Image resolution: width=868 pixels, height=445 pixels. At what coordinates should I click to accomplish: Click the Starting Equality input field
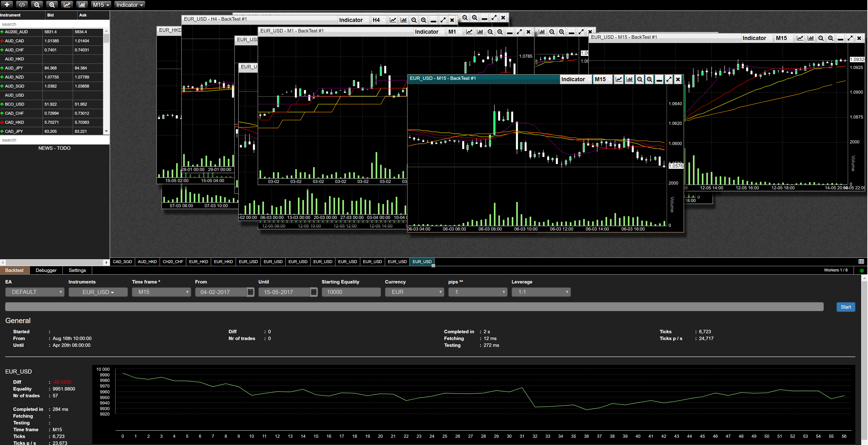coord(351,292)
